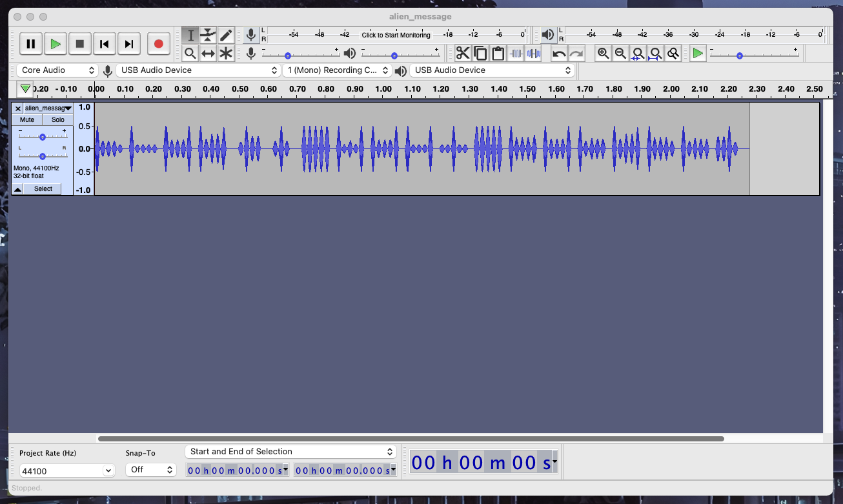Click the Undo arrow icon
The height and width of the screenshot is (504, 843).
coord(559,53)
